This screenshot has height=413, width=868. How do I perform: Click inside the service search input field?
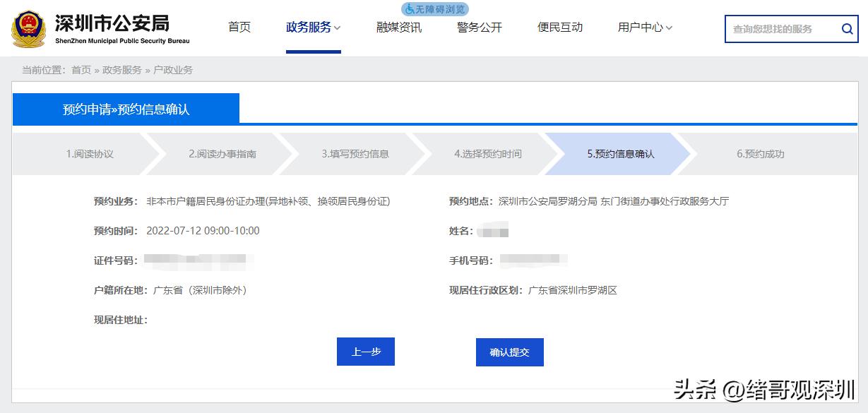[777, 29]
